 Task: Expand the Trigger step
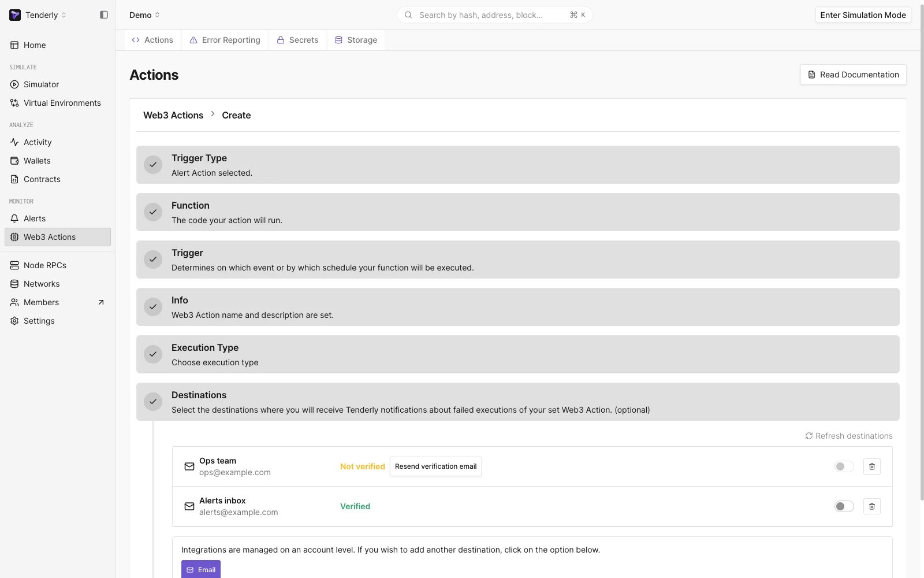point(517,260)
